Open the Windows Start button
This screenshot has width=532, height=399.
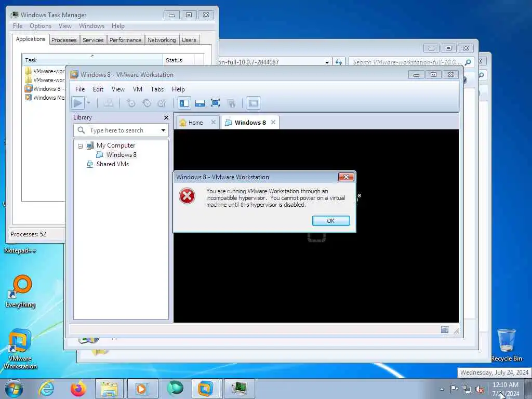(14, 389)
